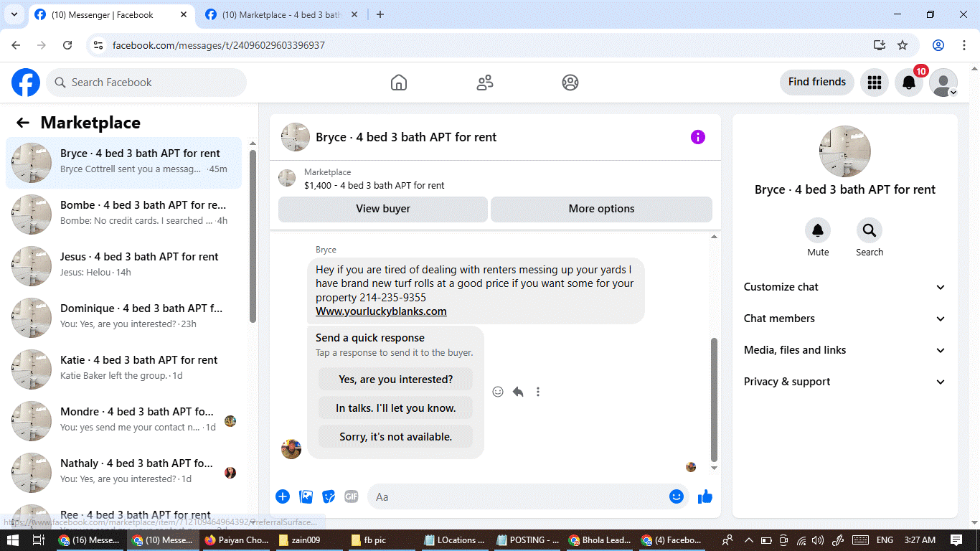Send a thumbs-up like
Viewport: 980px width, 551px height.
point(705,496)
